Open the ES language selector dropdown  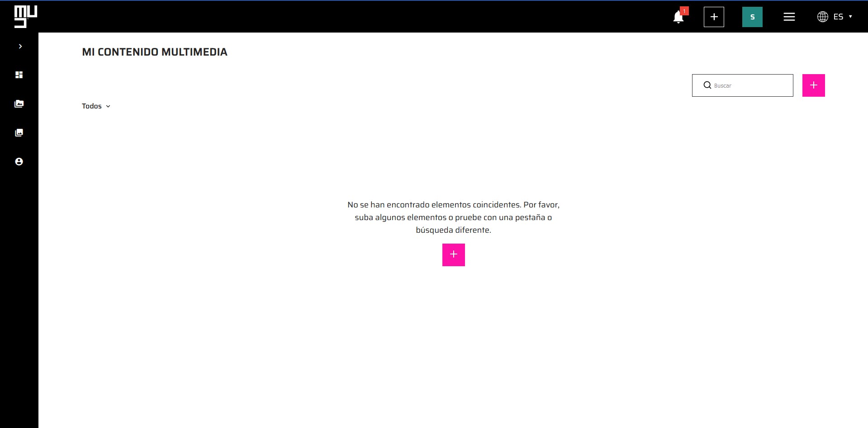point(835,17)
